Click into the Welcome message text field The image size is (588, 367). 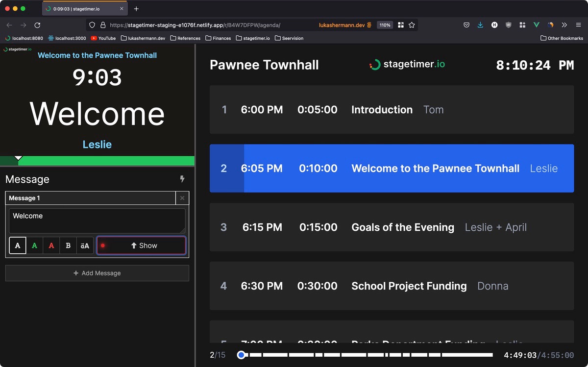click(x=97, y=220)
